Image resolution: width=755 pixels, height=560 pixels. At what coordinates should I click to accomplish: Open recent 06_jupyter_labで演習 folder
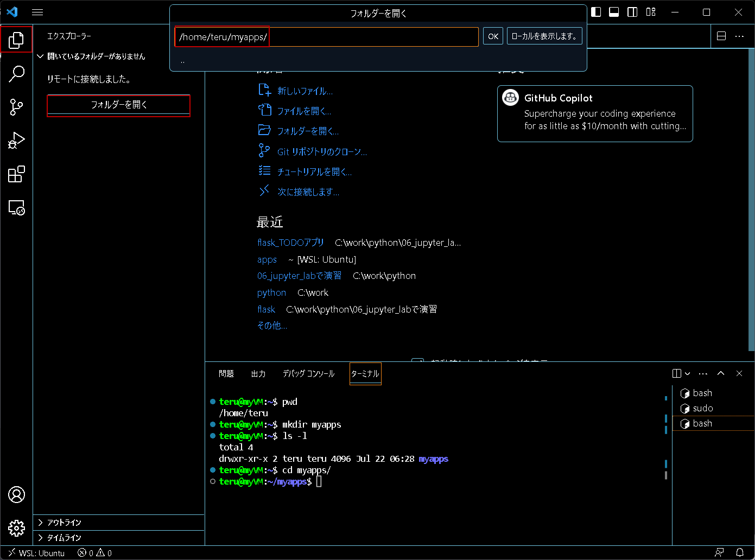coord(299,276)
